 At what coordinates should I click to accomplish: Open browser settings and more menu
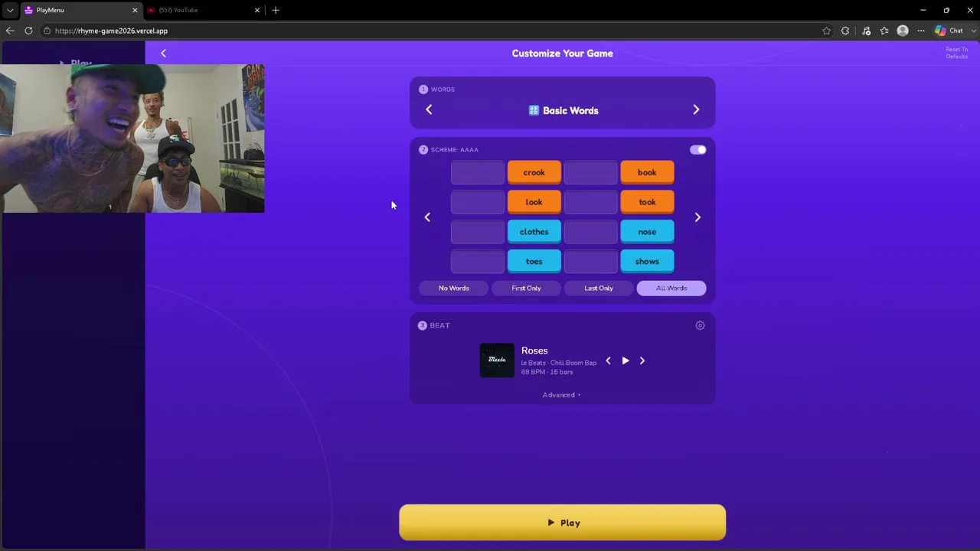(x=921, y=31)
